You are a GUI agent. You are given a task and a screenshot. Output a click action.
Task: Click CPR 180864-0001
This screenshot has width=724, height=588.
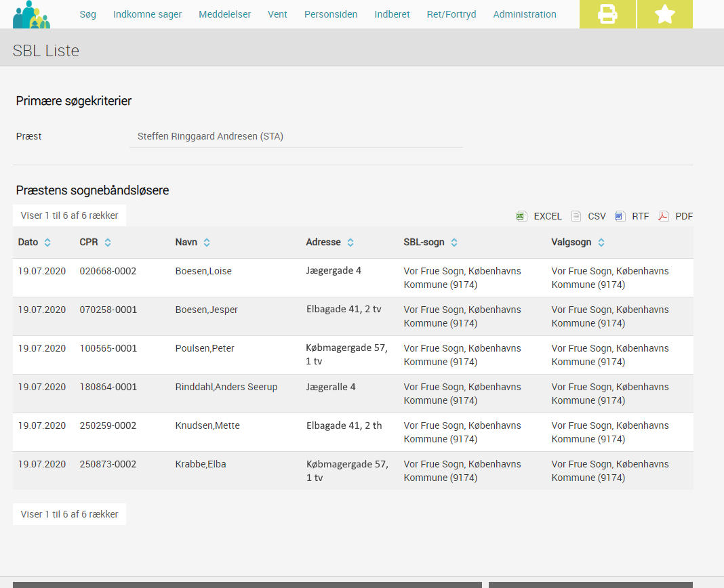point(108,387)
